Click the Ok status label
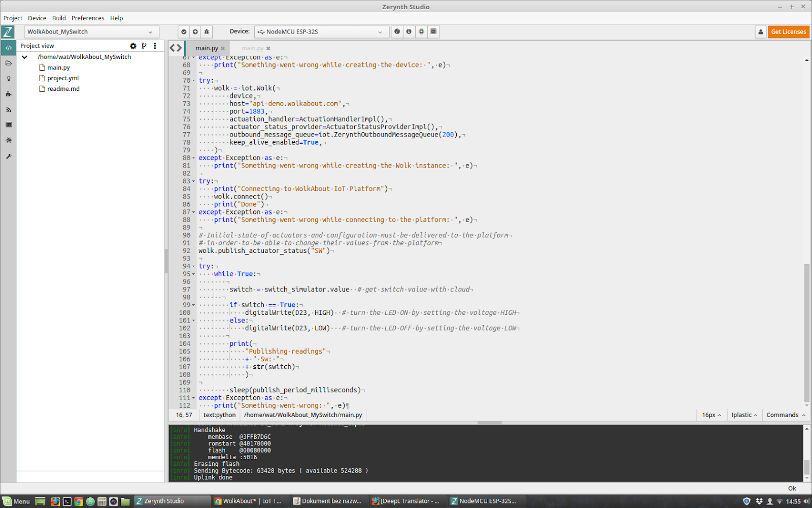This screenshot has width=812, height=508. (792, 488)
